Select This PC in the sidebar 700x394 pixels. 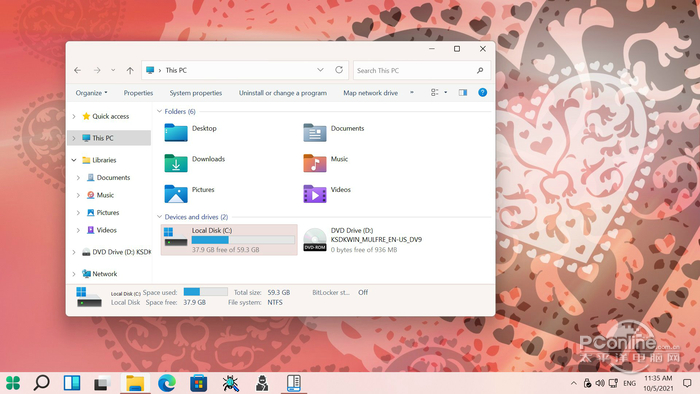[x=109, y=138]
